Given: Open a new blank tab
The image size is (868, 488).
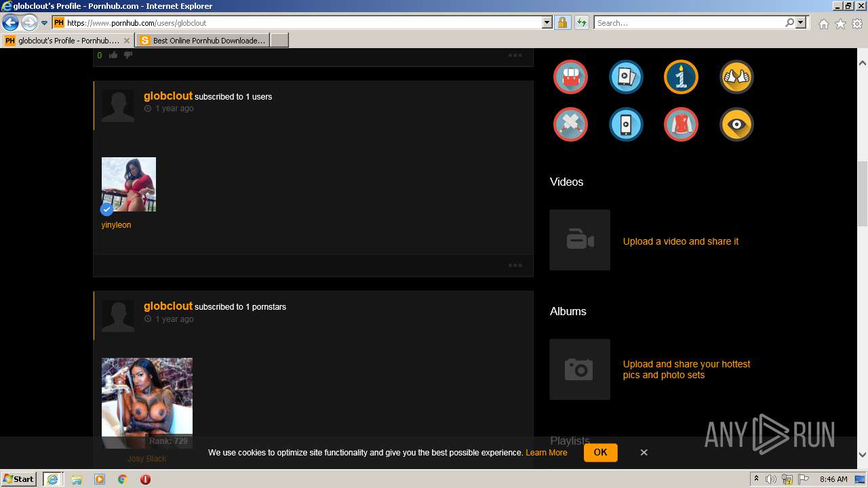Looking at the screenshot, I should pyautogui.click(x=279, y=41).
